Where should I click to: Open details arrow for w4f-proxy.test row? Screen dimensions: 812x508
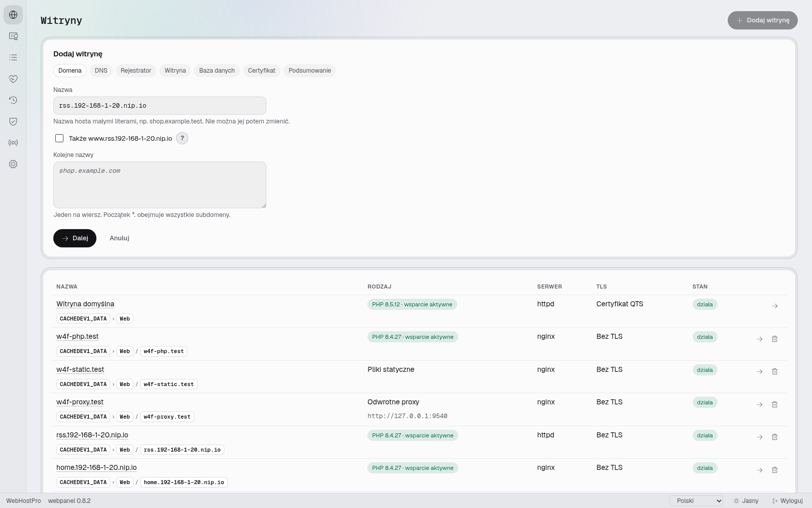point(759,404)
